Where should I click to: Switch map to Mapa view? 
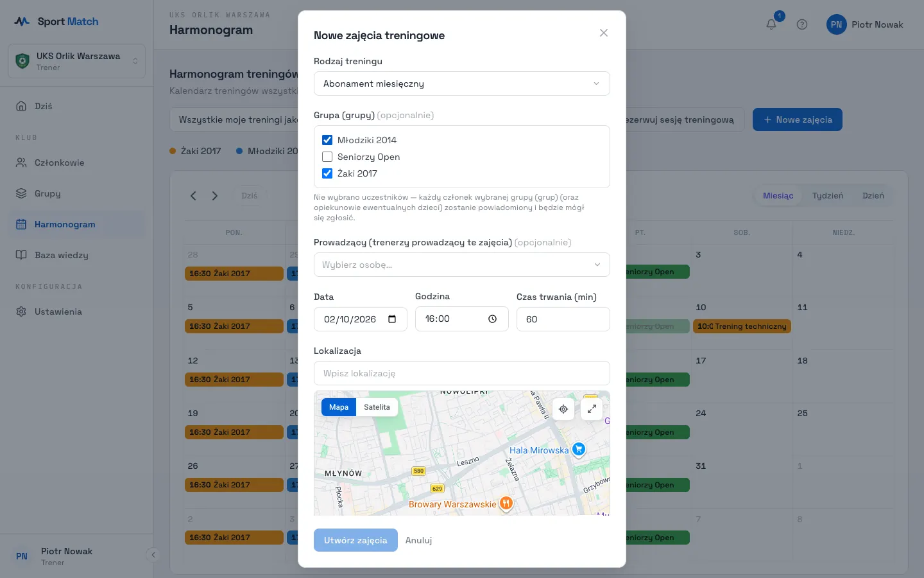point(339,407)
